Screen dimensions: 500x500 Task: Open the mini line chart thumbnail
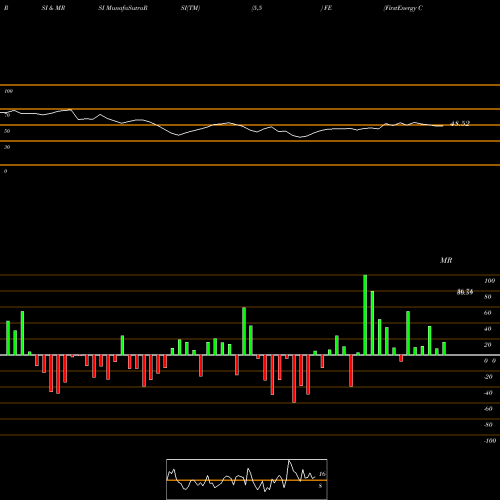pyautogui.click(x=247, y=479)
